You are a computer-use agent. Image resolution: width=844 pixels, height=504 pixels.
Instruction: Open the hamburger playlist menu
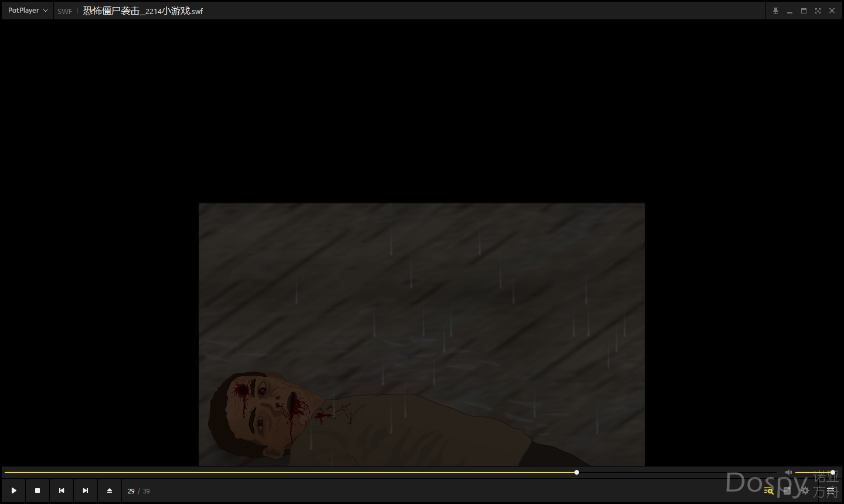coord(831,491)
